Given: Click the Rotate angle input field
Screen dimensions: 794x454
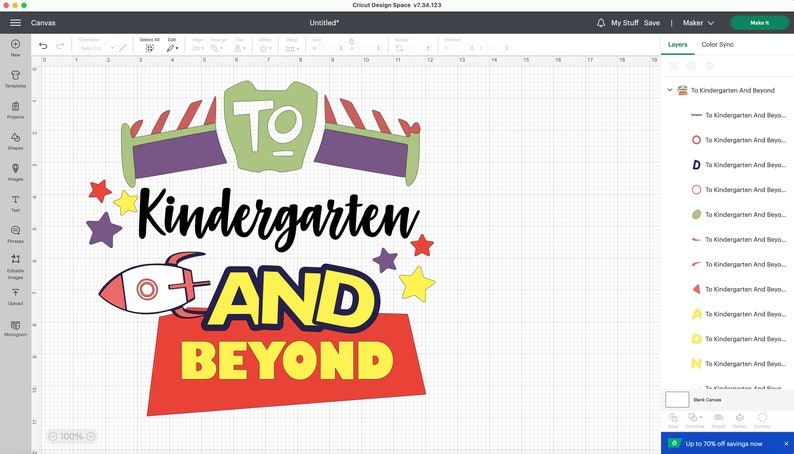Looking at the screenshot, I should pyautogui.click(x=418, y=48).
